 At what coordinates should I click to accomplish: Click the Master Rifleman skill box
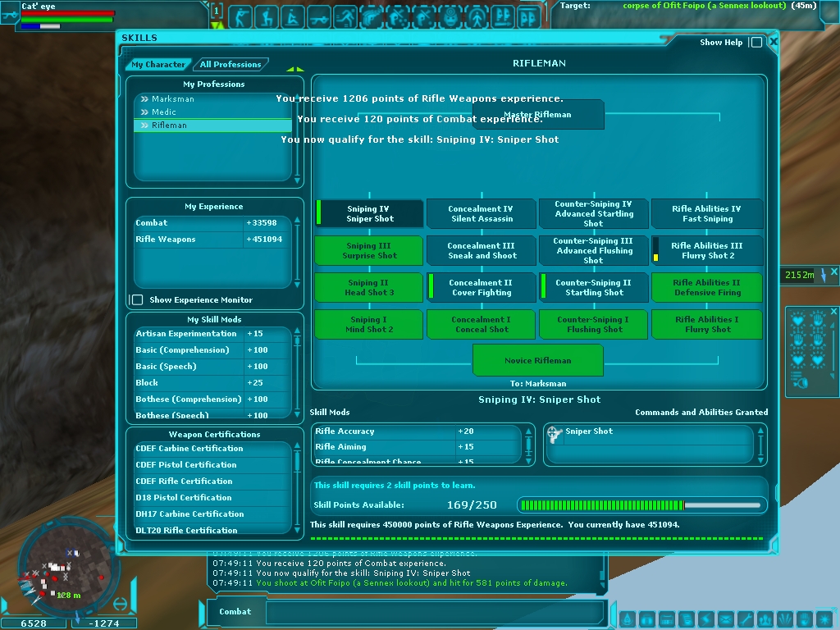tap(538, 115)
